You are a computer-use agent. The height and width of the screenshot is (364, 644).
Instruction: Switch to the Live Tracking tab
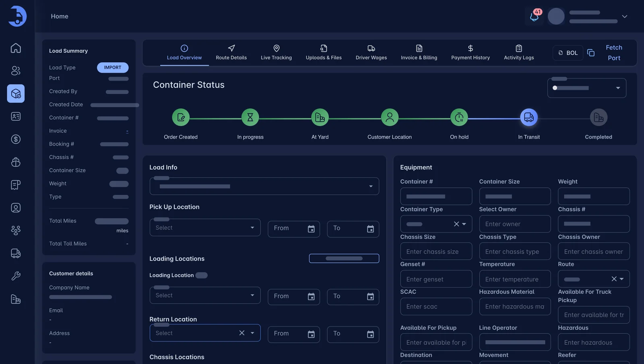tap(277, 53)
